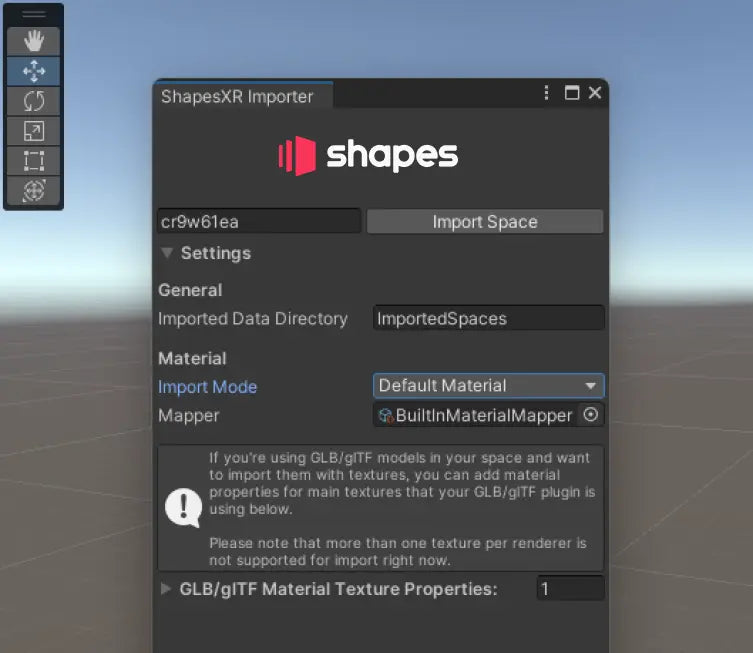
Task: Open the ShapesXR Importer tab
Action: [x=243, y=97]
